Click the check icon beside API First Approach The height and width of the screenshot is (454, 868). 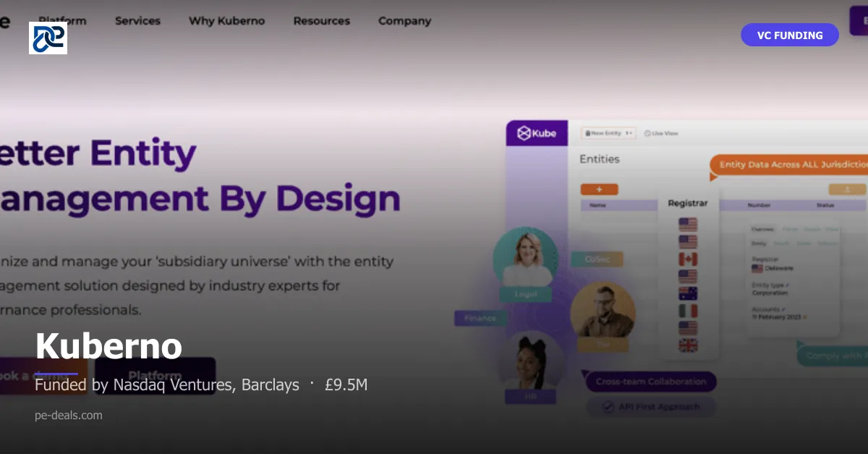pos(609,407)
